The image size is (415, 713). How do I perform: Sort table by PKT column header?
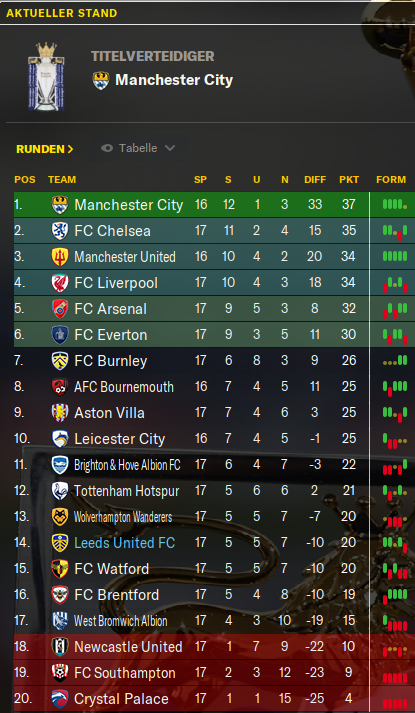tap(349, 180)
